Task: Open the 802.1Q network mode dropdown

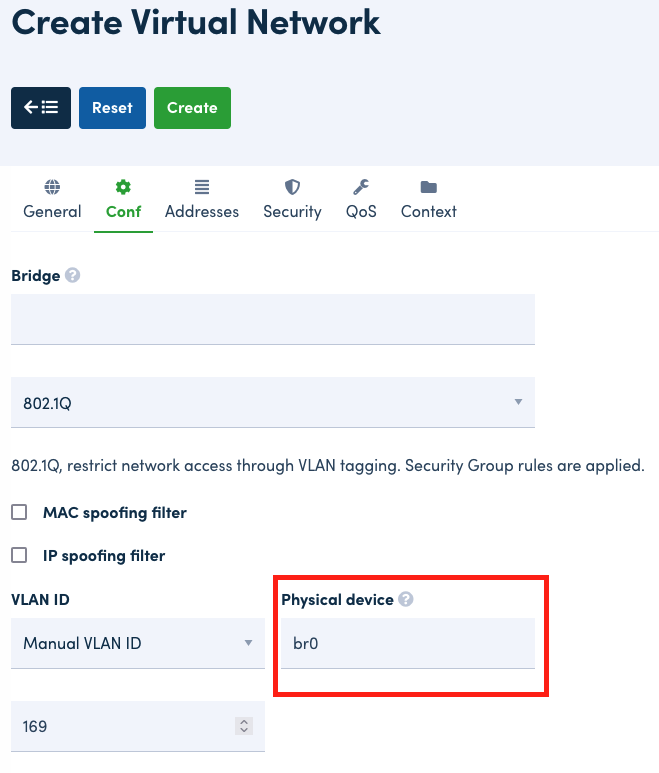Action: click(272, 402)
